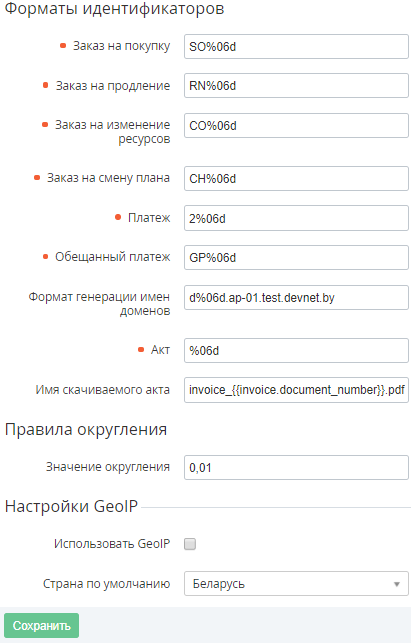Click the Сохранить button

click(x=41, y=626)
